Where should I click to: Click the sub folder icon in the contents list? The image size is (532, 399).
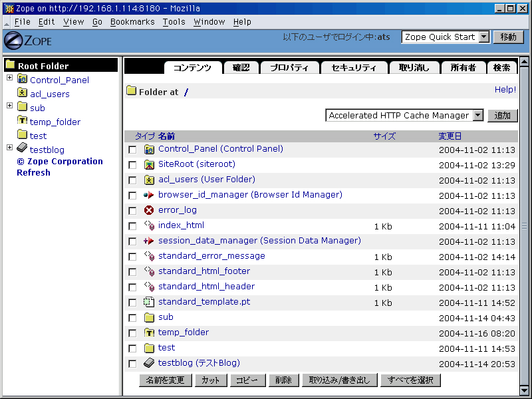pyautogui.click(x=149, y=318)
